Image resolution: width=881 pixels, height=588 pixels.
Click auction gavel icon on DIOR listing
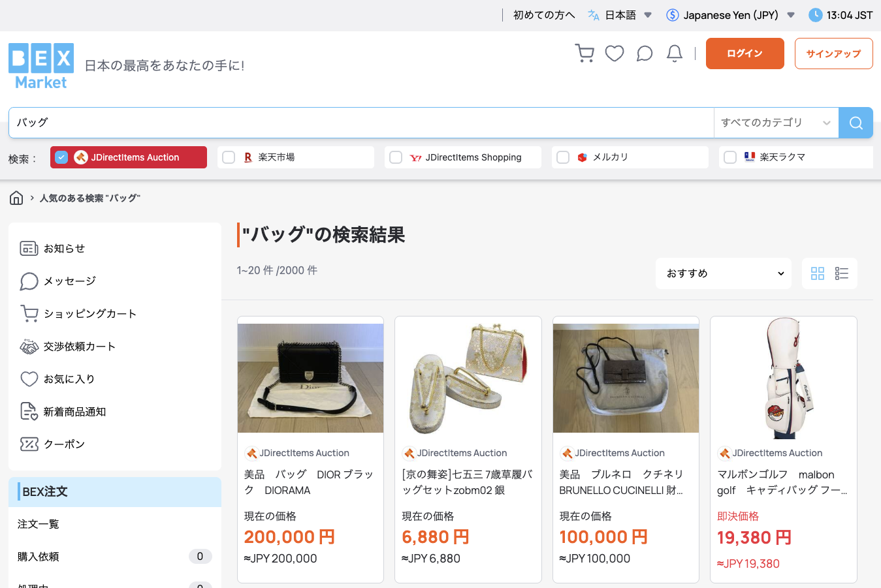pos(251,454)
